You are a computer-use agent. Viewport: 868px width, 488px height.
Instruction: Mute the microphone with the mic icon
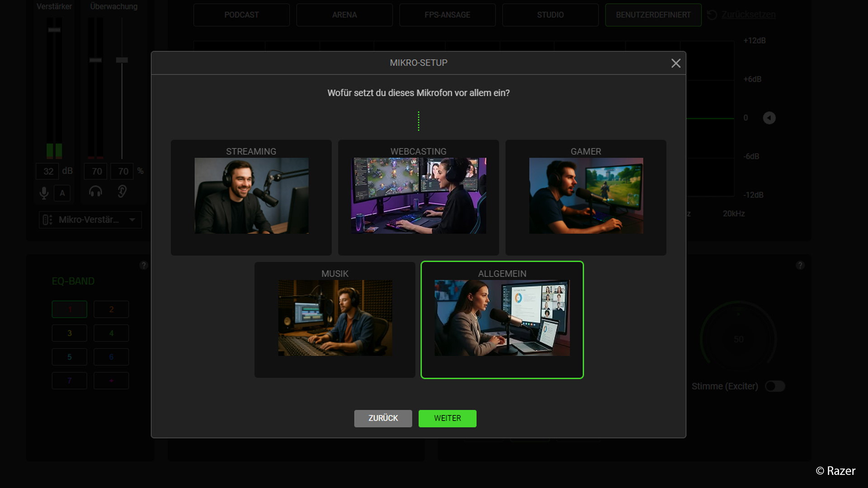[44, 193]
